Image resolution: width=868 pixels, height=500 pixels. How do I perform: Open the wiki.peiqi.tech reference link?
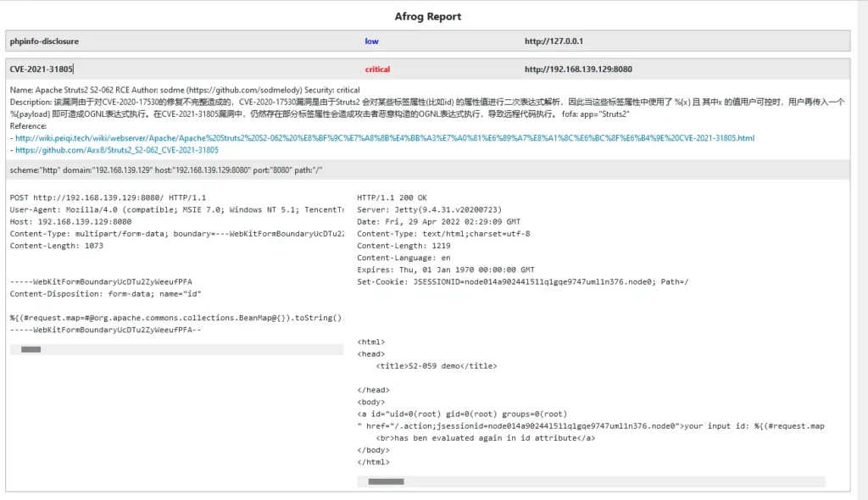[x=385, y=138]
